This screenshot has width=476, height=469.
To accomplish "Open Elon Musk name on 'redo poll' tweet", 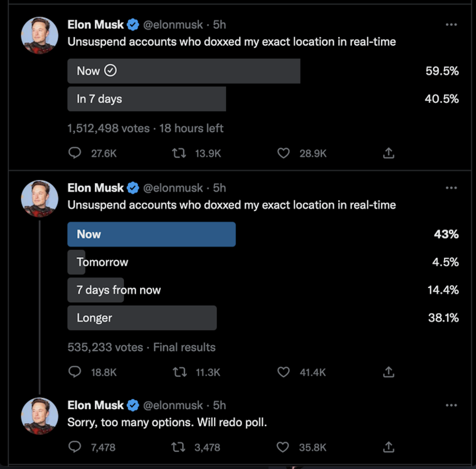I will click(95, 405).
